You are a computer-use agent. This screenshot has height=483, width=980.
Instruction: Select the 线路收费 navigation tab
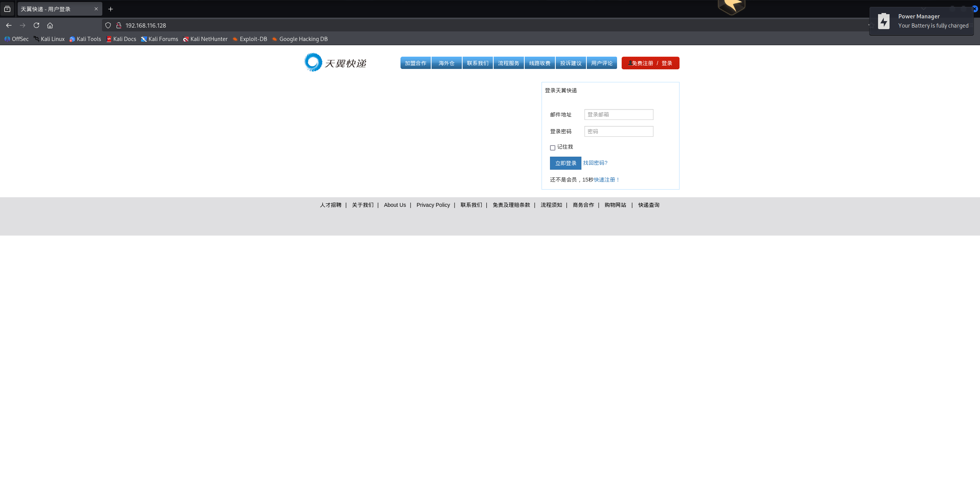(x=540, y=63)
